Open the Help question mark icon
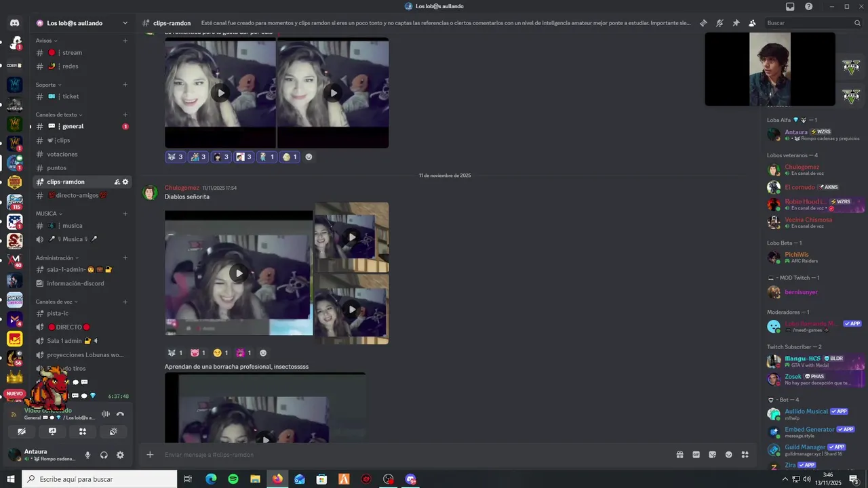 coord(808,6)
